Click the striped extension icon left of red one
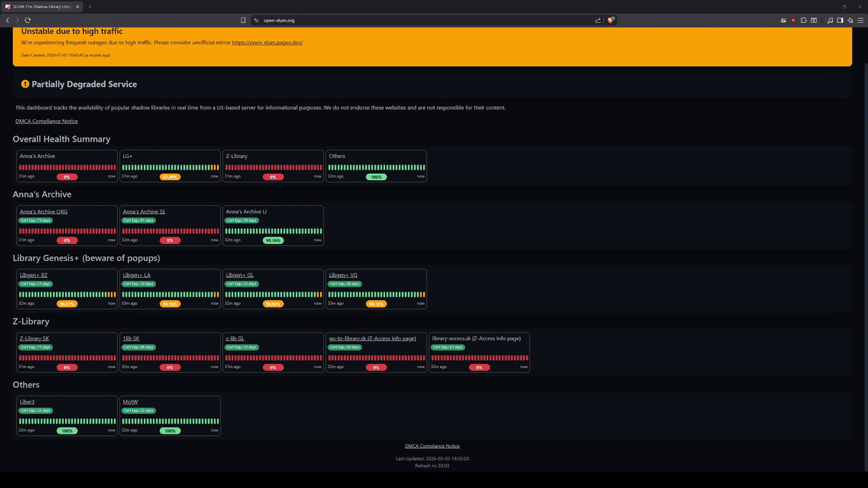Image resolution: width=868 pixels, height=488 pixels. (x=783, y=20)
